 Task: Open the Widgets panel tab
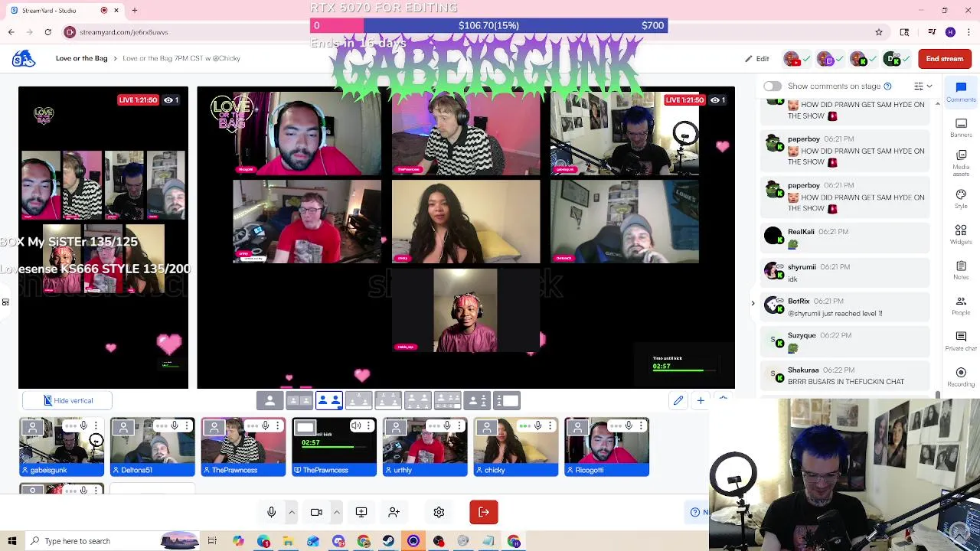click(961, 234)
